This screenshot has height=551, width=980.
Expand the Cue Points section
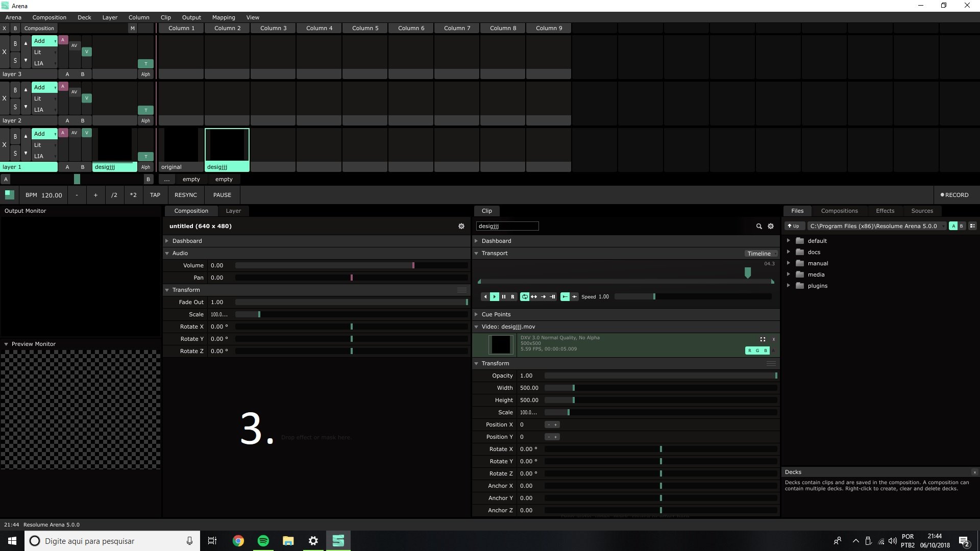476,314
